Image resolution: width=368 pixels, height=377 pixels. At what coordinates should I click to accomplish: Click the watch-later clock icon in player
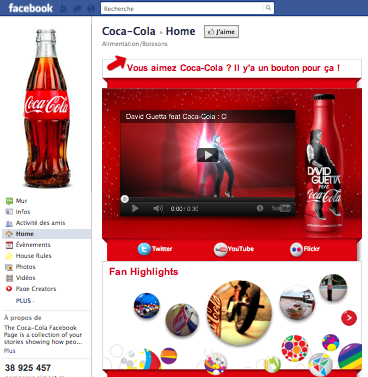pos(260,208)
